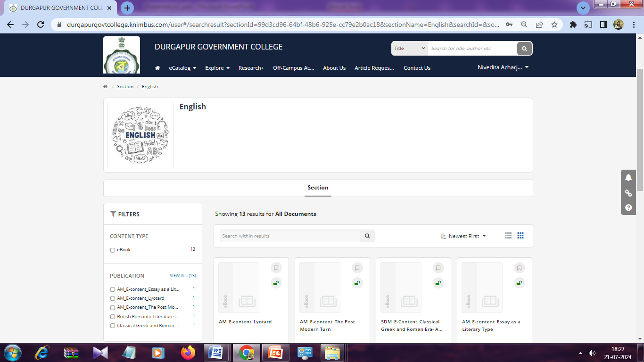Click the home icon in navigation bar
This screenshot has height=362, width=644.
point(157,68)
